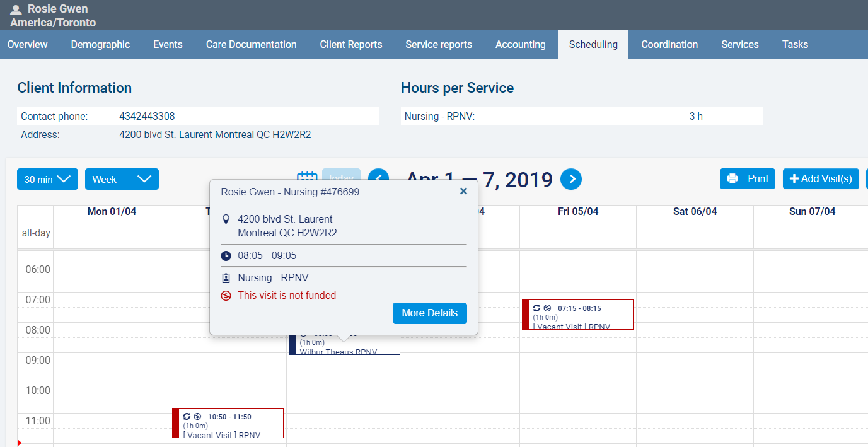Open the 30 min interval dropdown
The image size is (868, 447).
tap(47, 179)
